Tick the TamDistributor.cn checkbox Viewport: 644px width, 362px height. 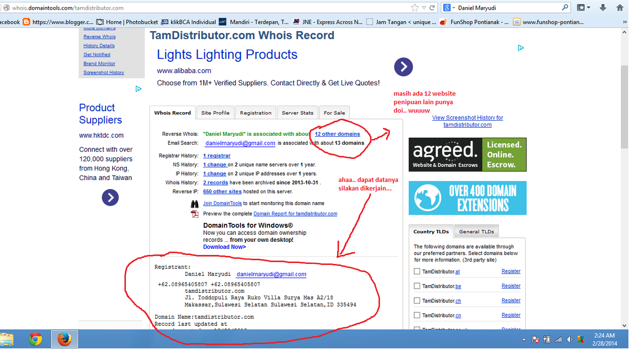click(x=417, y=315)
